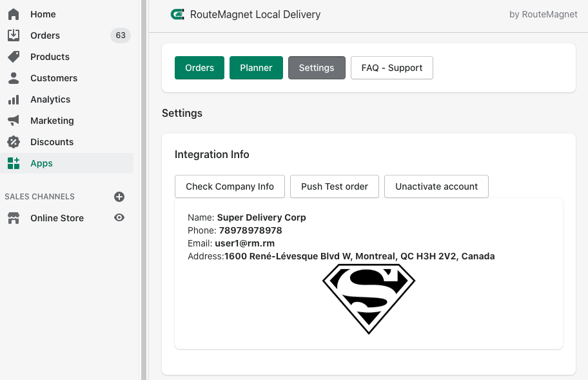The width and height of the screenshot is (588, 380).
Task: View online store via eye icon
Action: point(119,217)
